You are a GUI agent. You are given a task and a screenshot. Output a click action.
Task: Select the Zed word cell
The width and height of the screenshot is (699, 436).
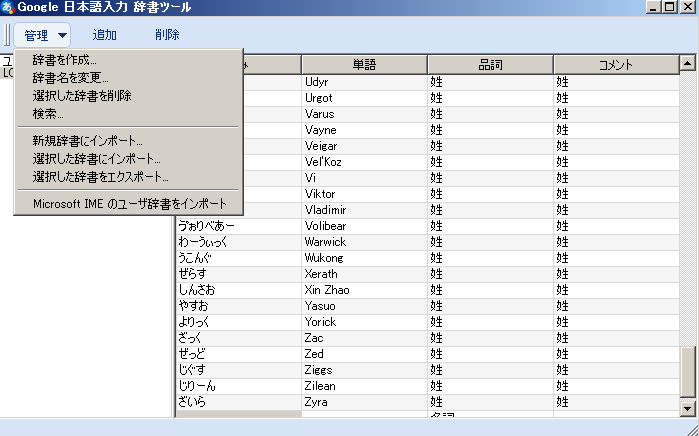(x=364, y=355)
